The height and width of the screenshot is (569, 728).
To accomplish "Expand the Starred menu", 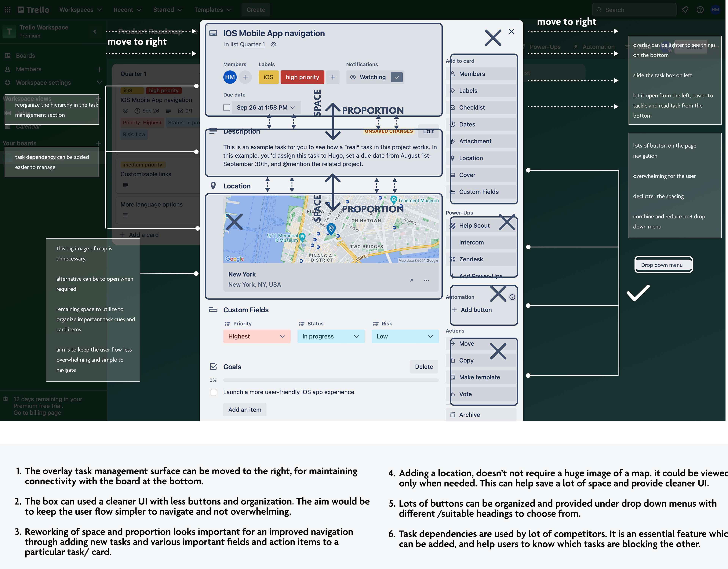I will 167,10.
